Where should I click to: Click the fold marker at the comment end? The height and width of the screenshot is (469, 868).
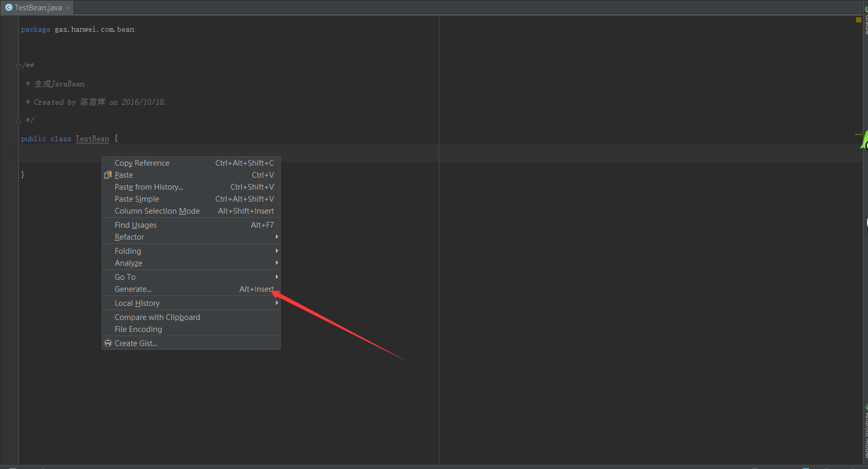click(18, 120)
